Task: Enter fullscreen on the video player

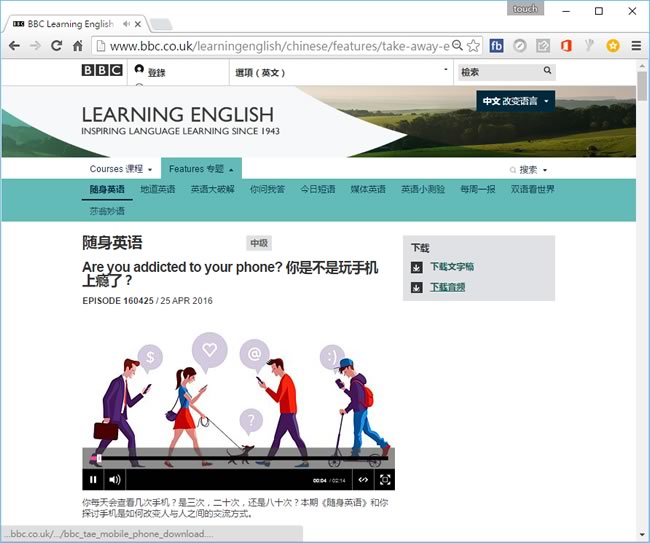Action: (x=385, y=480)
